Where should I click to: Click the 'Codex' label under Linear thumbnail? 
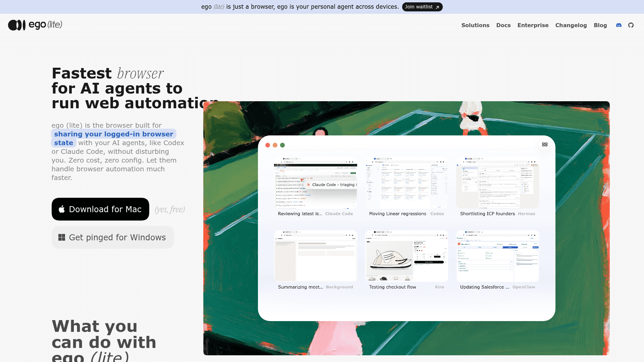click(x=437, y=214)
